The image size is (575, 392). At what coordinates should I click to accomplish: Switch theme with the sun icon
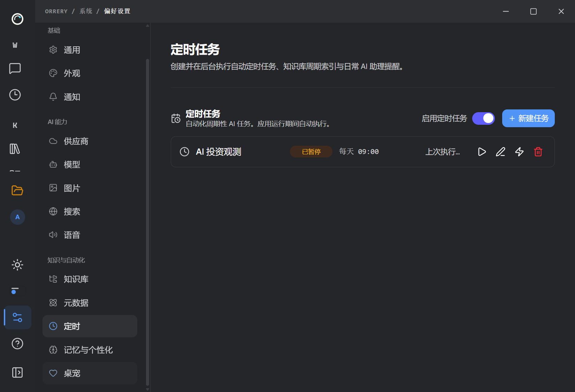coord(17,265)
